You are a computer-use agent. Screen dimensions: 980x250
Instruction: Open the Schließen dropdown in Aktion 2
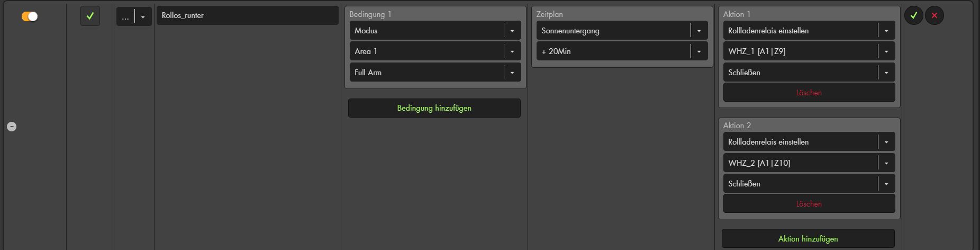[809, 184]
